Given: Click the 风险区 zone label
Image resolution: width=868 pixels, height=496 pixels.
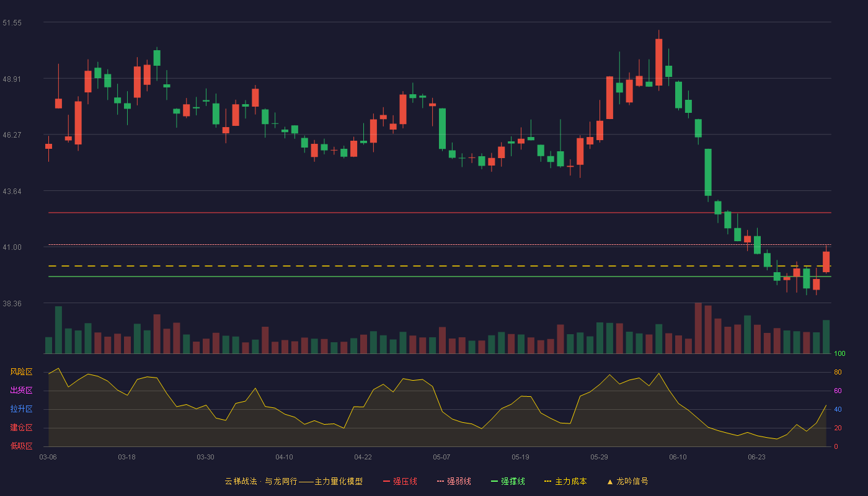Looking at the screenshot, I should 21,372.
